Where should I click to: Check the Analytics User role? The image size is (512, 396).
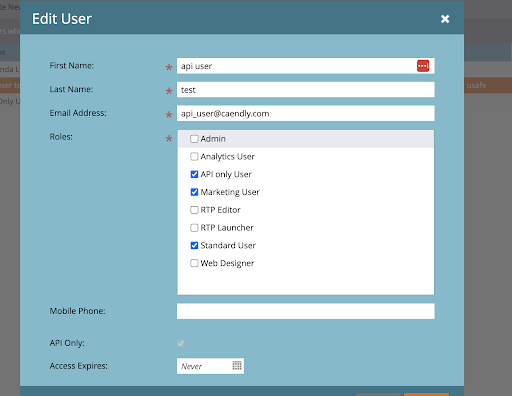click(x=194, y=156)
